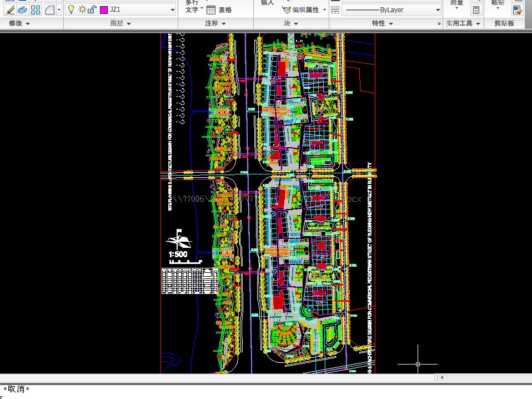532x399 pixels.
Task: Click the paste-format brush icon in clipboard
Action: pyautogui.click(x=516, y=9)
